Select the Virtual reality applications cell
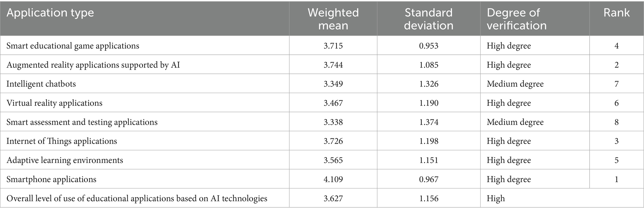This screenshot has width=644, height=213. 54,103
